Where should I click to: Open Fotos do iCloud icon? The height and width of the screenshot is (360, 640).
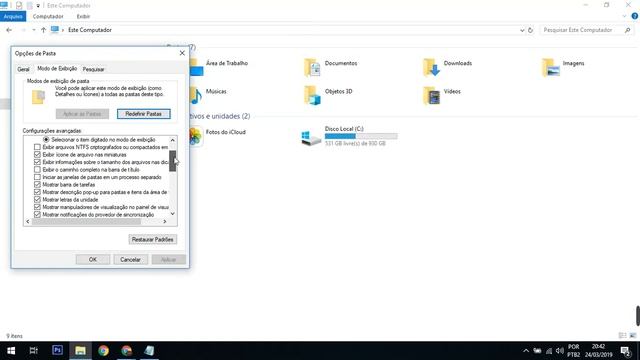pos(196,136)
